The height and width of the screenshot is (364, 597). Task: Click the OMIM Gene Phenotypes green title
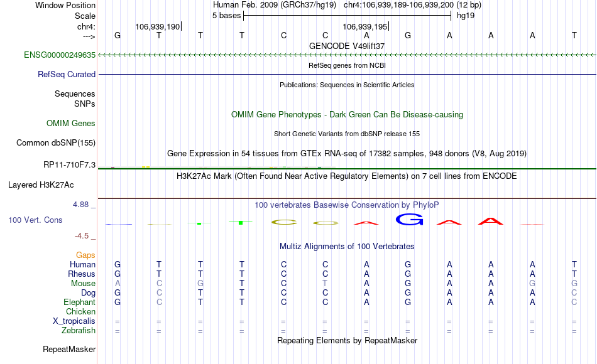[347, 114]
